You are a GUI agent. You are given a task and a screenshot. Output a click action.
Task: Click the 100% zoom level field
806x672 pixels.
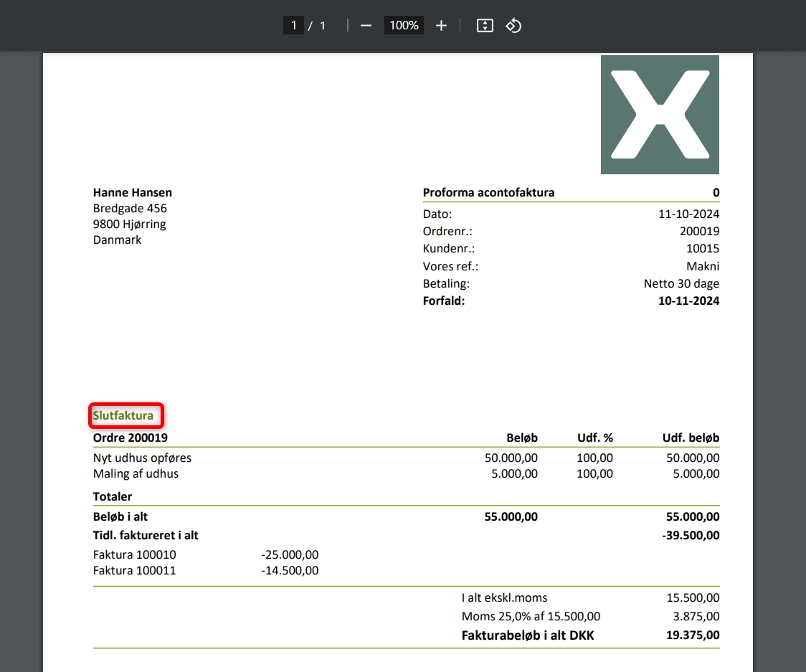[404, 26]
